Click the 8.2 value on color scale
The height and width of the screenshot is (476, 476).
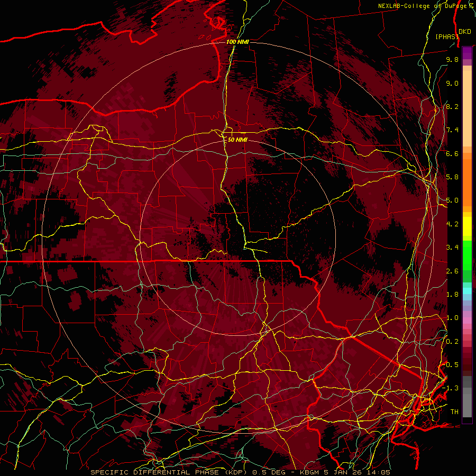point(452,106)
